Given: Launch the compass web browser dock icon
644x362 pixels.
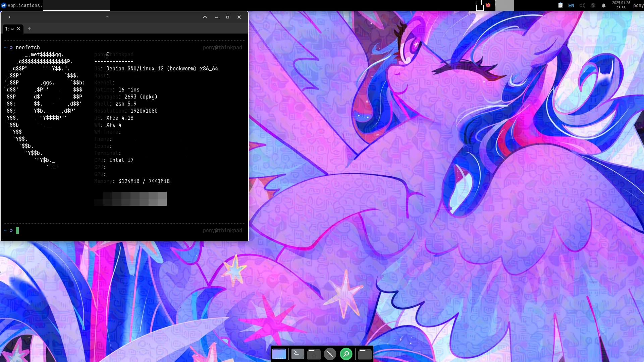Looking at the screenshot, I should pyautogui.click(x=330, y=354).
